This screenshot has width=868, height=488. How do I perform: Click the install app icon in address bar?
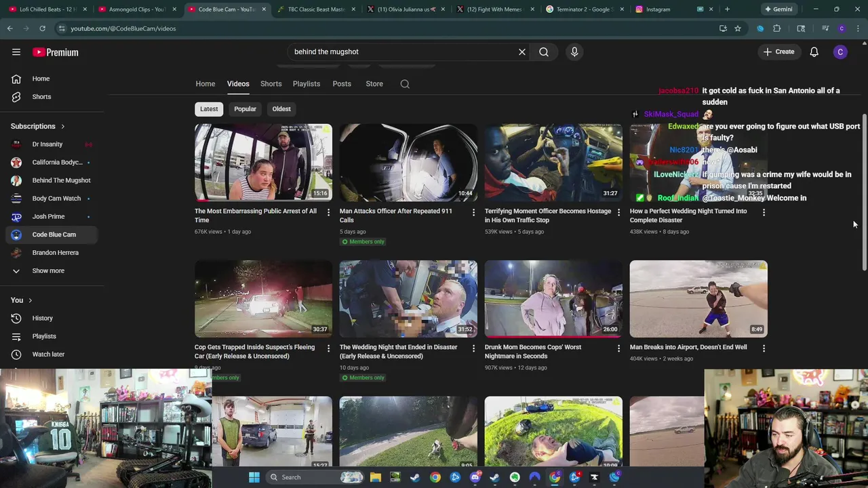pyautogui.click(x=723, y=28)
